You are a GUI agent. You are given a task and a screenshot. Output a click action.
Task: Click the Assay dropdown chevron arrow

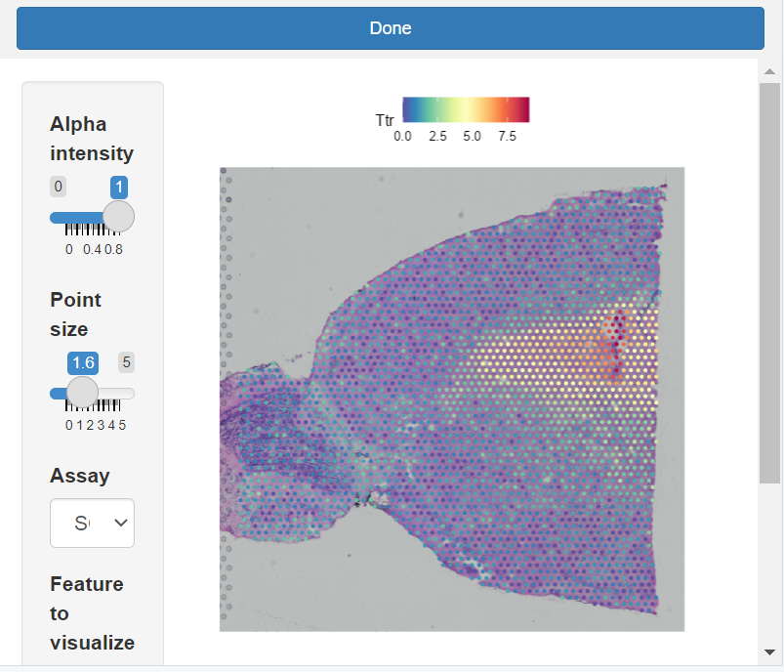(x=120, y=523)
